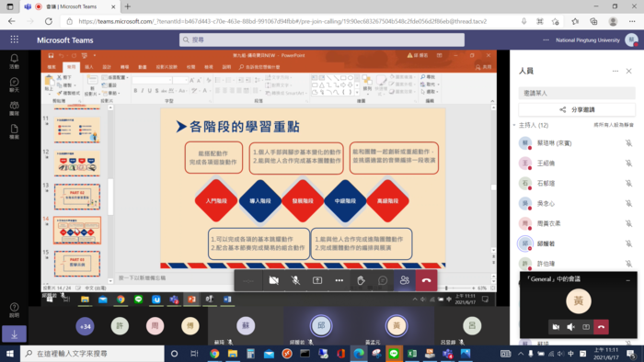Click 將所有人設為靜音 mute all link

pyautogui.click(x=614, y=125)
